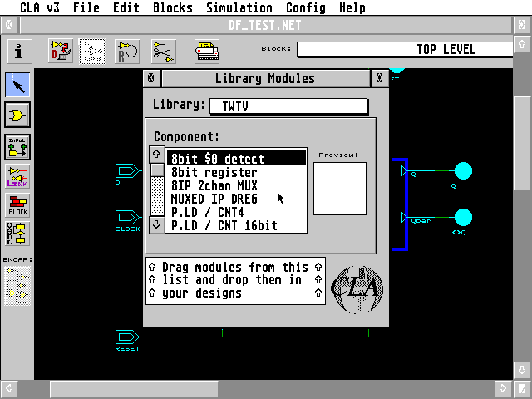Open the Simulation menu

coord(239,7)
